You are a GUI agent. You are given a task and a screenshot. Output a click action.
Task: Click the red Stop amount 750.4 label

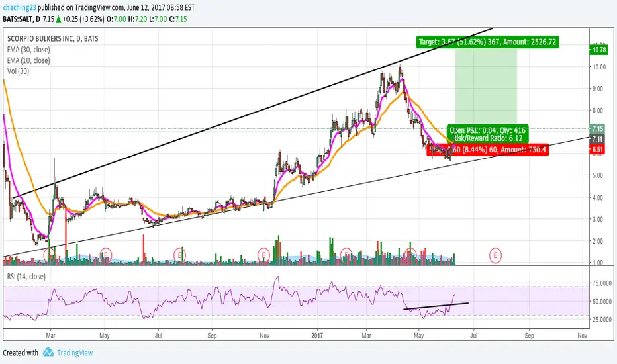[x=487, y=150]
